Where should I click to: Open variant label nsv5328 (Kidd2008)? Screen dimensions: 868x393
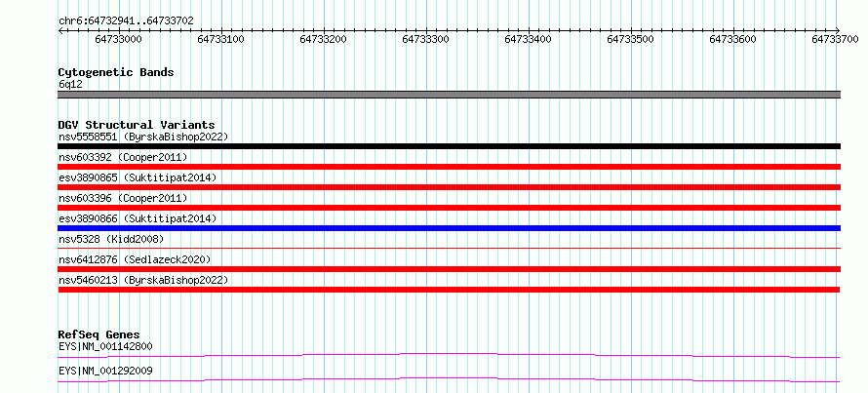(x=111, y=239)
